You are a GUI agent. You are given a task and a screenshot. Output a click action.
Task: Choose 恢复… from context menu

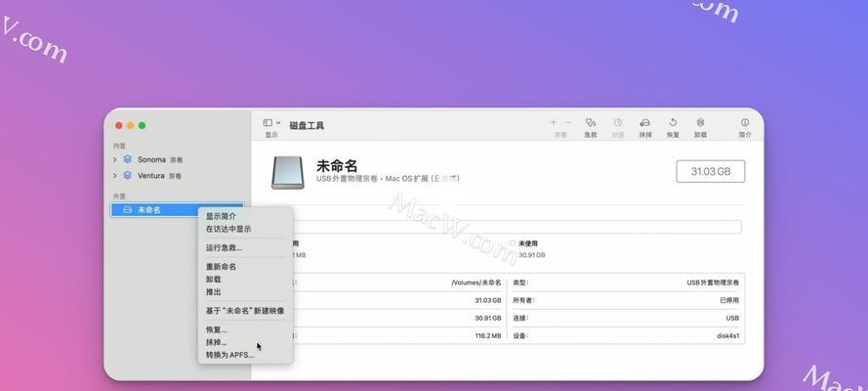point(216,329)
